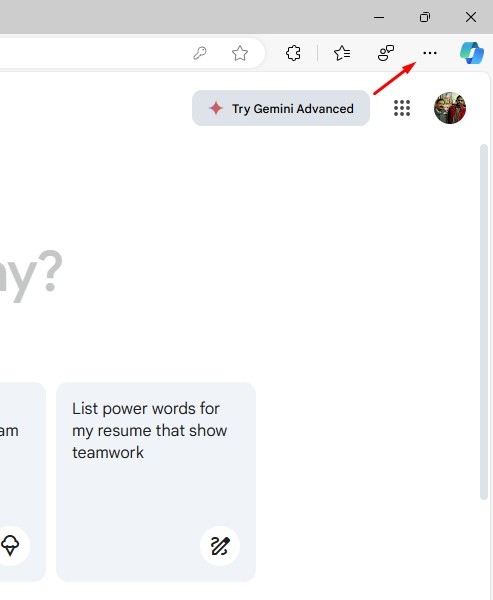Open the Favorites list star icon
Image resolution: width=493 pixels, height=600 pixels.
(342, 53)
